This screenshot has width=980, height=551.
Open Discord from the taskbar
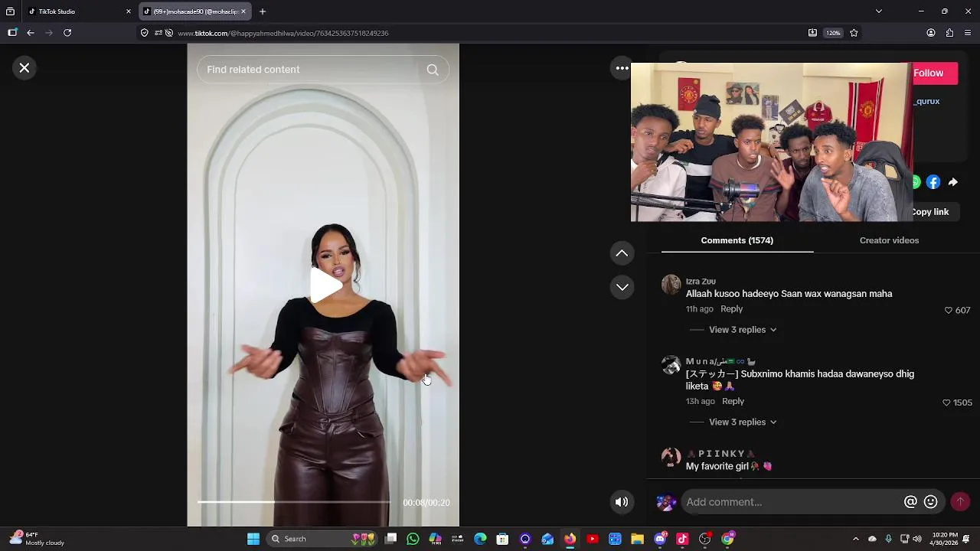point(660,539)
